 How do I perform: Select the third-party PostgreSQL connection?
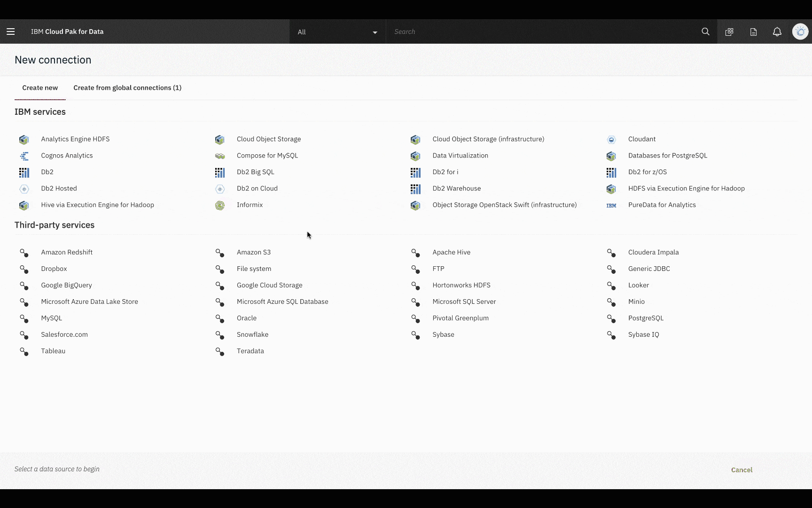point(646,318)
